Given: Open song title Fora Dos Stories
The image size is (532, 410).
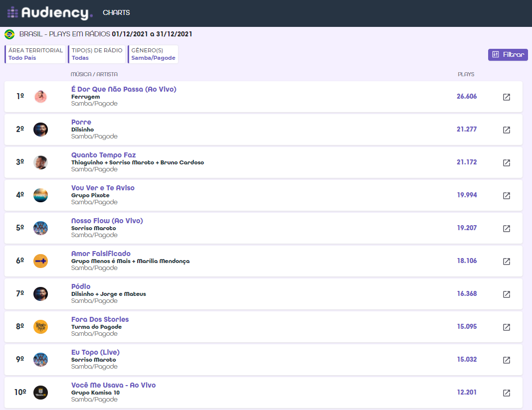Looking at the screenshot, I should 100,319.
